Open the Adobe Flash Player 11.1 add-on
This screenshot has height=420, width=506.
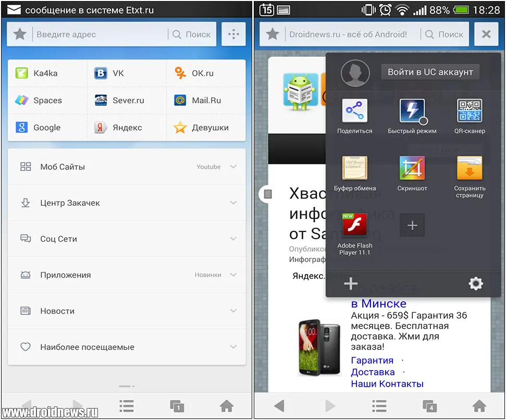(355, 225)
